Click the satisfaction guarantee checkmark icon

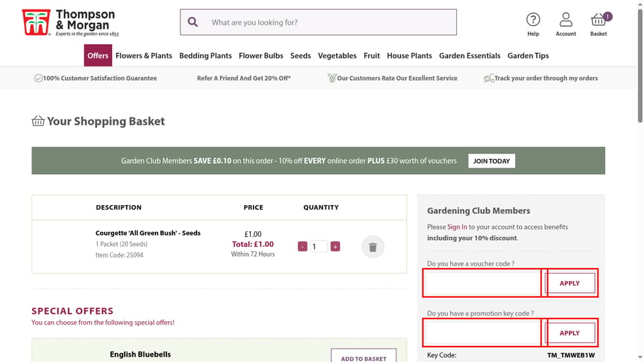(38, 78)
